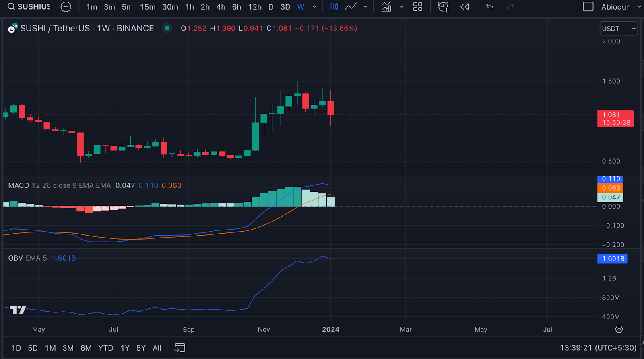Switch to the 5m timeframe

coord(127,7)
